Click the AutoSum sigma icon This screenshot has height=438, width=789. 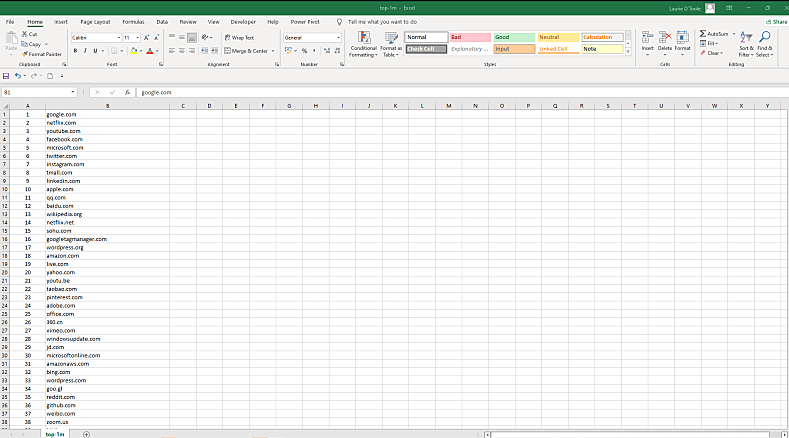pos(702,34)
